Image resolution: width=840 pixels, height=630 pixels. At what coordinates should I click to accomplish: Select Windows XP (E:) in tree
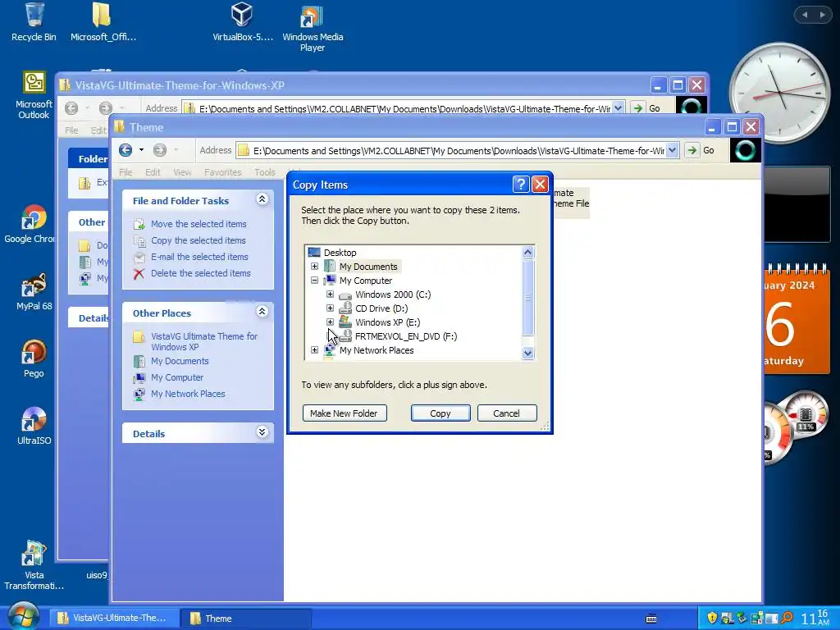(x=387, y=322)
